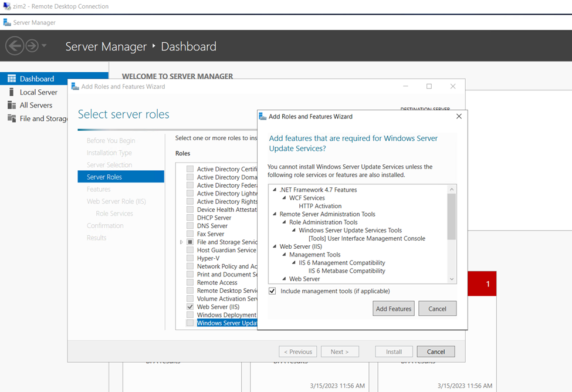Collapse the .NET Framework 4.7 Features node

274,190
